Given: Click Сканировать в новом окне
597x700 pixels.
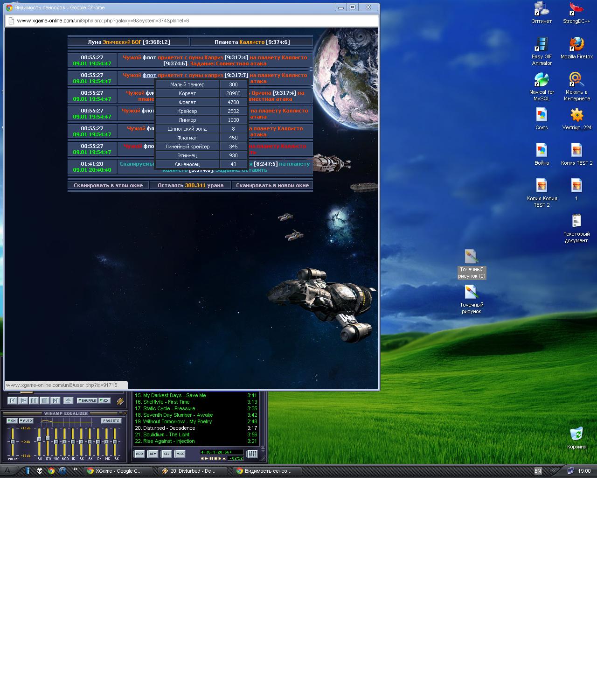Looking at the screenshot, I should point(272,185).
